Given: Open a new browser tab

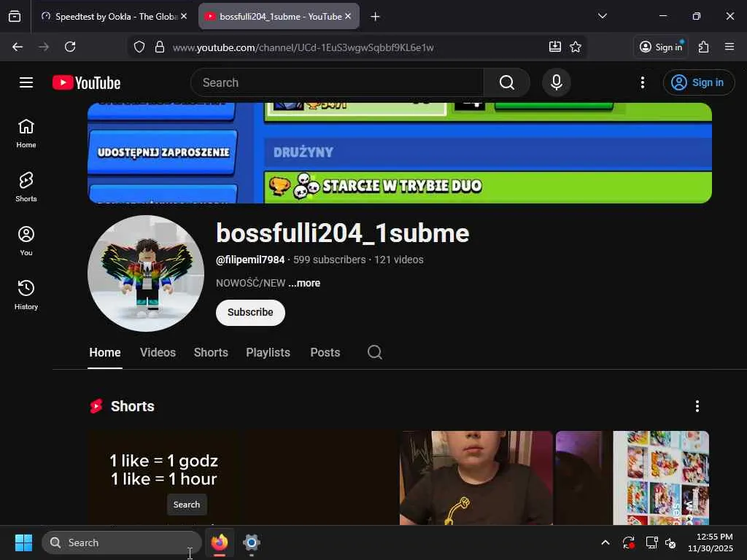Looking at the screenshot, I should (x=376, y=17).
